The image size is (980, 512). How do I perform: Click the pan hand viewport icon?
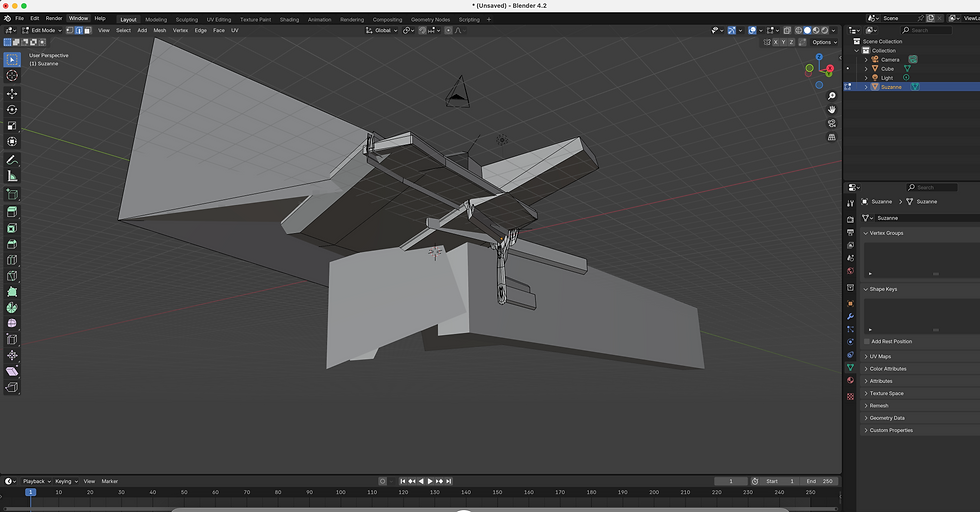[831, 109]
